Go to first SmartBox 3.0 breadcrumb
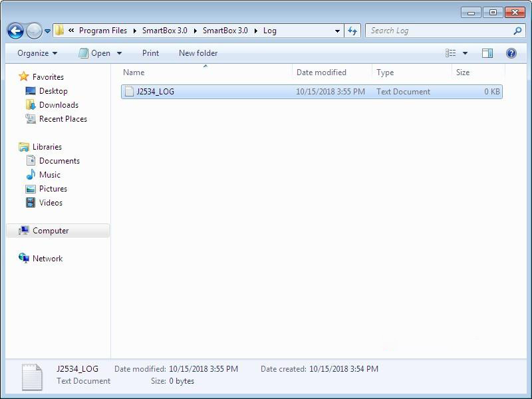The image size is (532, 399). click(x=164, y=31)
